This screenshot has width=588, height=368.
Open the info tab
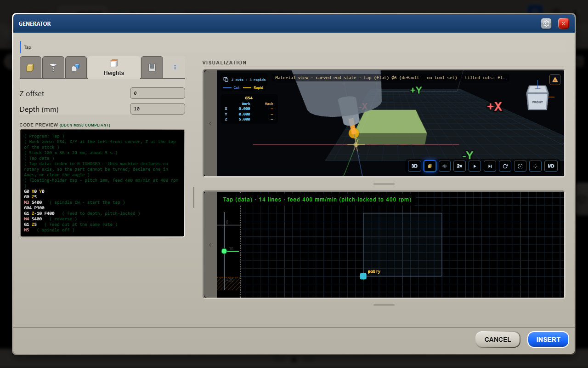(175, 67)
